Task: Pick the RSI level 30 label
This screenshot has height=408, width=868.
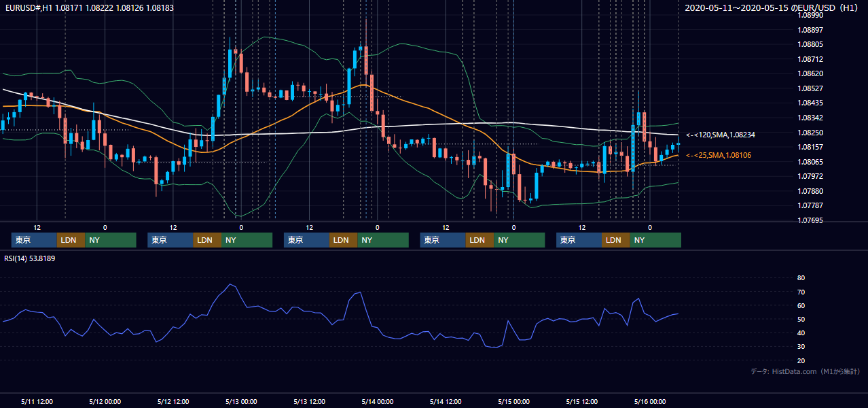Action: click(x=801, y=347)
